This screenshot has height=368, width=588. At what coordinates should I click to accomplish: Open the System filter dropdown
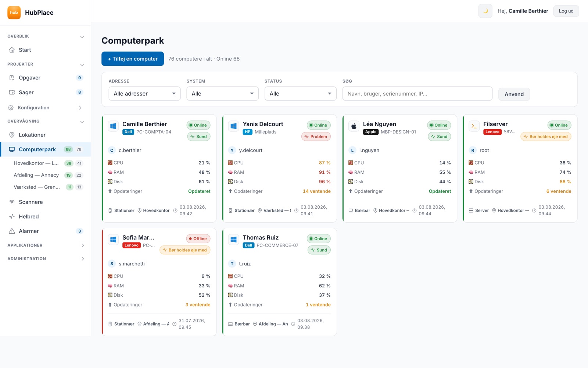222,93
